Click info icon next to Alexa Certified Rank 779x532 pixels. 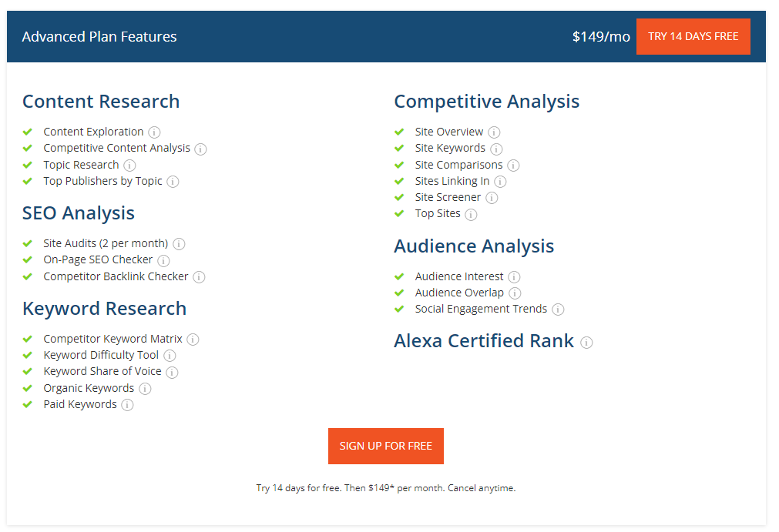click(x=586, y=343)
